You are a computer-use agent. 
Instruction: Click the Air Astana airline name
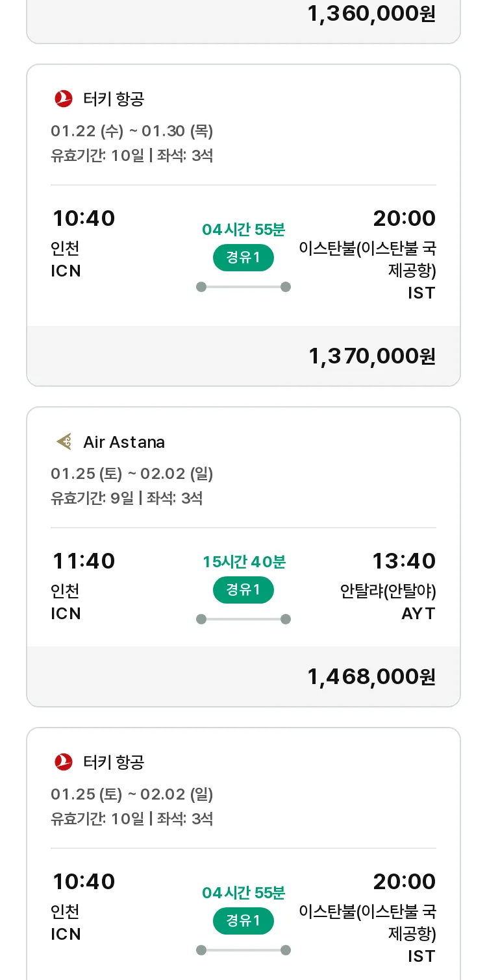point(124,442)
